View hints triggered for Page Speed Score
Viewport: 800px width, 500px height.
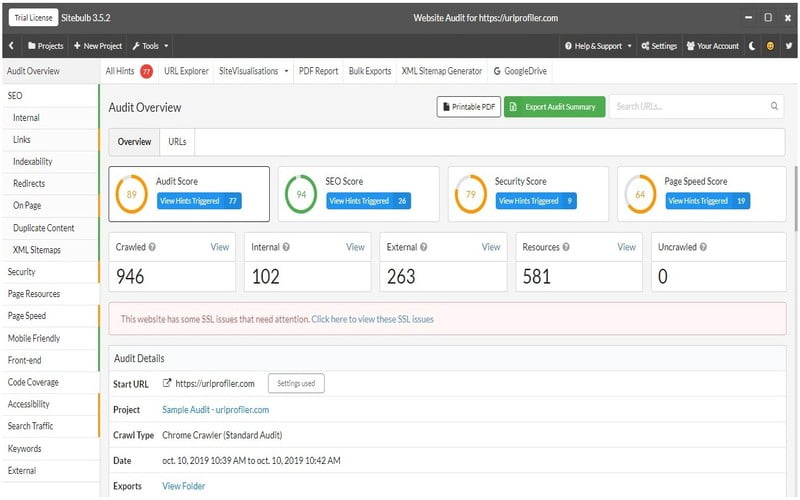(x=708, y=201)
